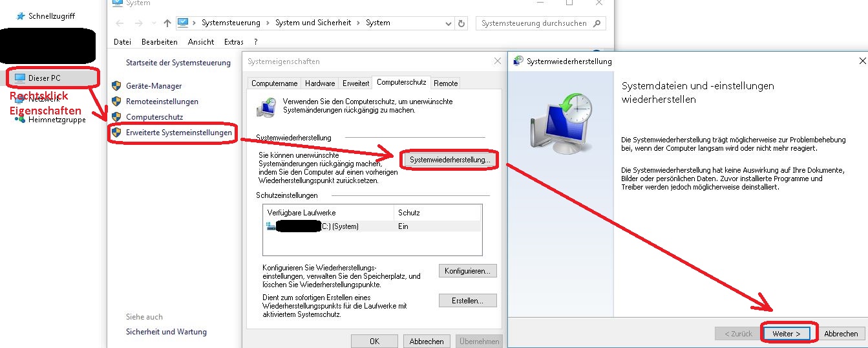868x348 pixels.
Task: Open recent locations dropdown arrow
Action: (154, 23)
